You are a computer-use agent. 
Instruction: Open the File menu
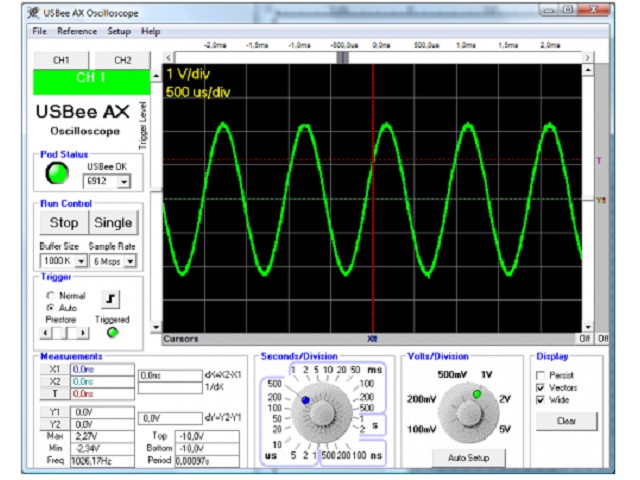(x=39, y=31)
